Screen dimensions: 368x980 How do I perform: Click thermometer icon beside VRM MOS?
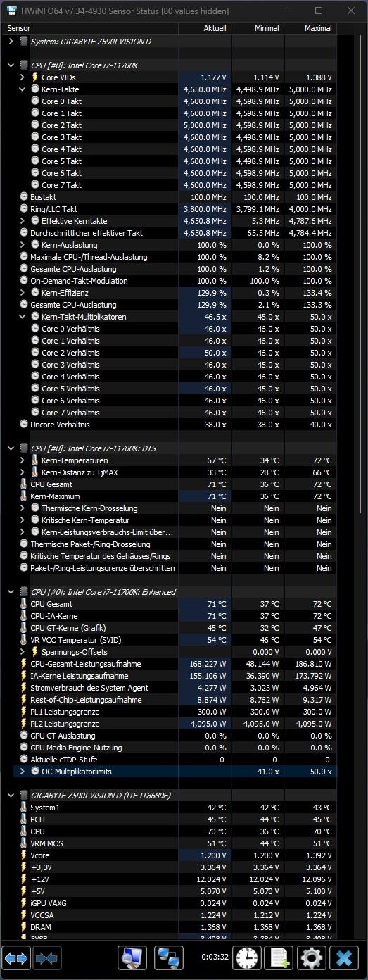24,843
